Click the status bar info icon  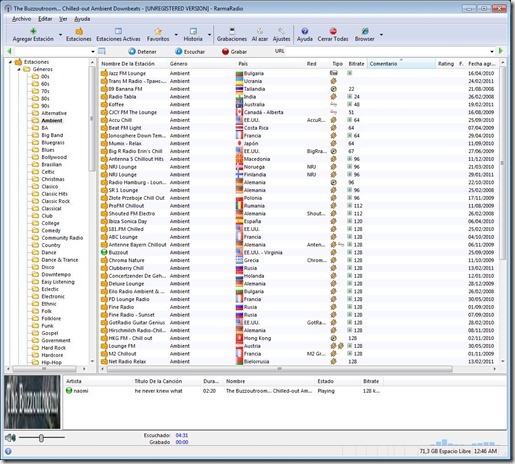(x=8, y=451)
